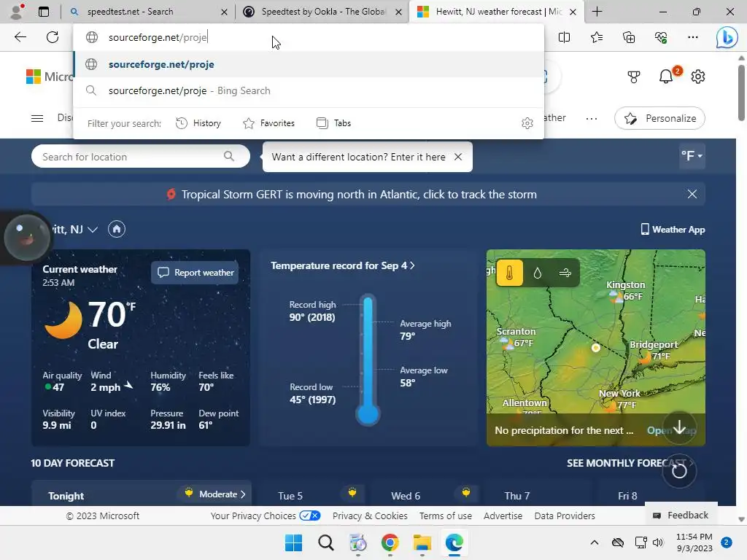Click the down arrow floating button
The width and height of the screenshot is (747, 560).
(x=679, y=427)
